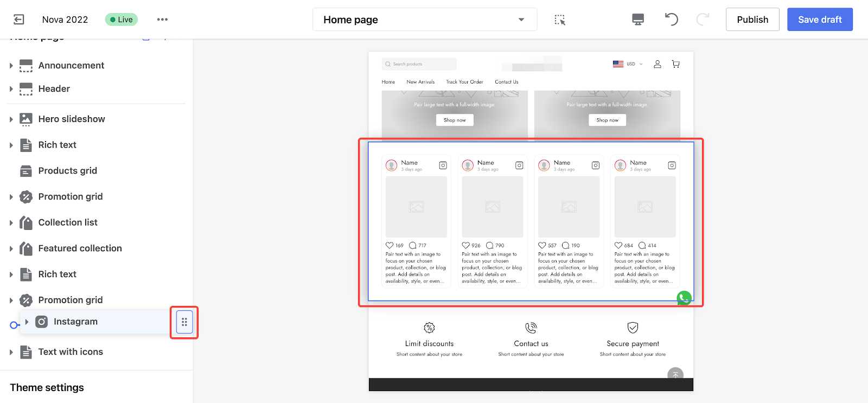Click the Home link in store navigation
Viewport: 868px width, 403px height.
[388, 82]
